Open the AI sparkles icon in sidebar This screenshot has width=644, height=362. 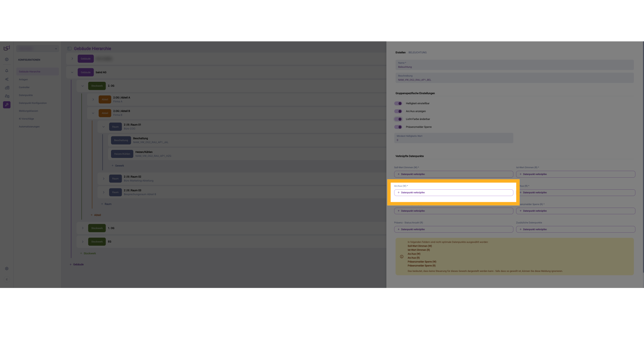point(7,79)
